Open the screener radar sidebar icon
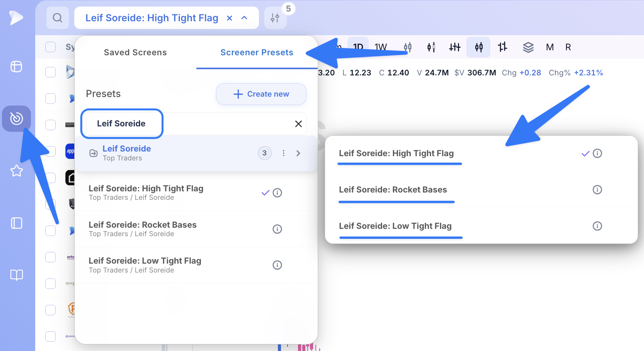This screenshot has width=644, height=351. 16,118
